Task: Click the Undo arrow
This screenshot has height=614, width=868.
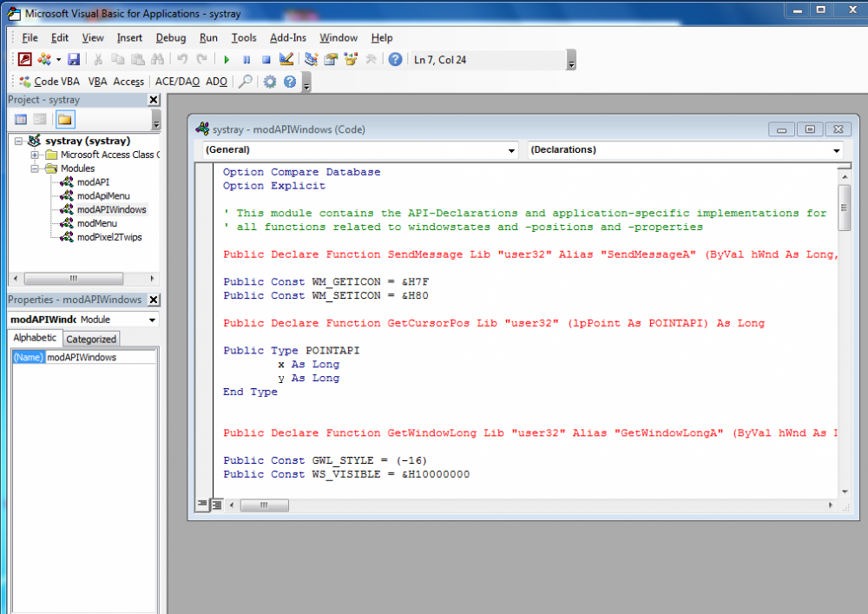Action: pyautogui.click(x=182, y=59)
